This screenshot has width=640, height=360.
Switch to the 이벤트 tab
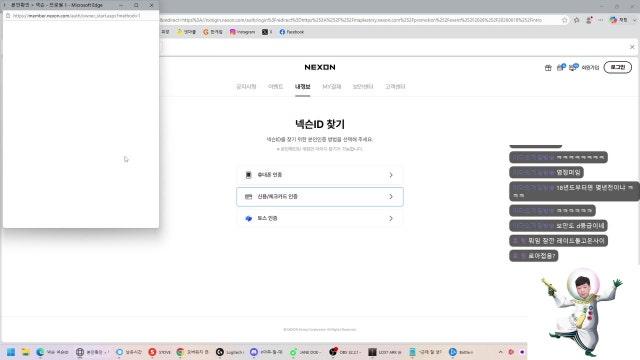276,87
